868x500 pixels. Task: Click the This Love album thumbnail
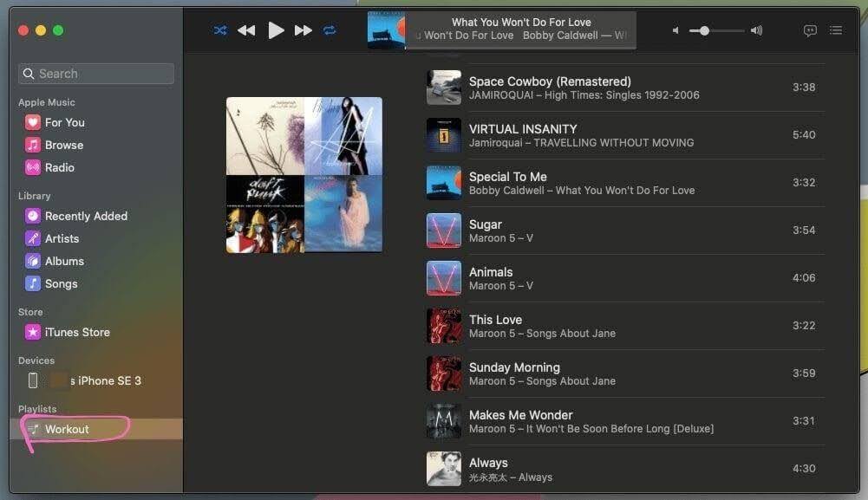(444, 325)
